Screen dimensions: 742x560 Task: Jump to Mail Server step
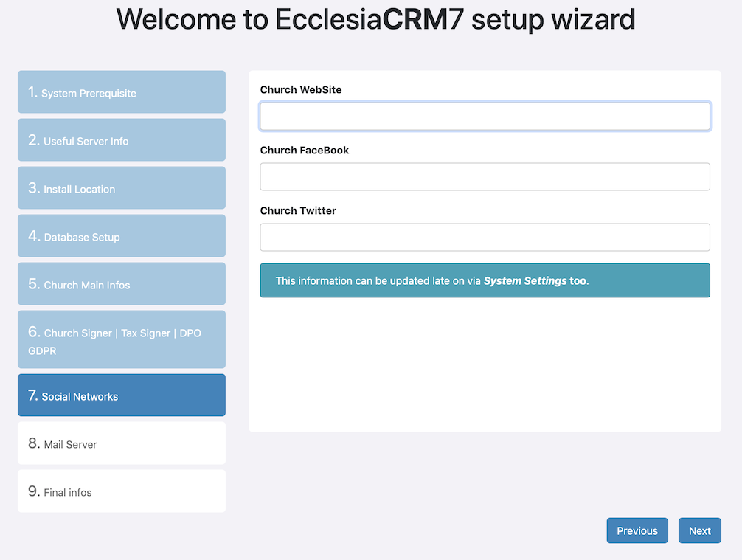point(122,443)
